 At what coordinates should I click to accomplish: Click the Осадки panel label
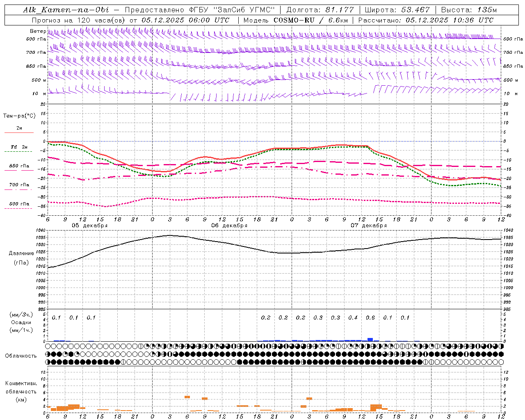[21, 322]
